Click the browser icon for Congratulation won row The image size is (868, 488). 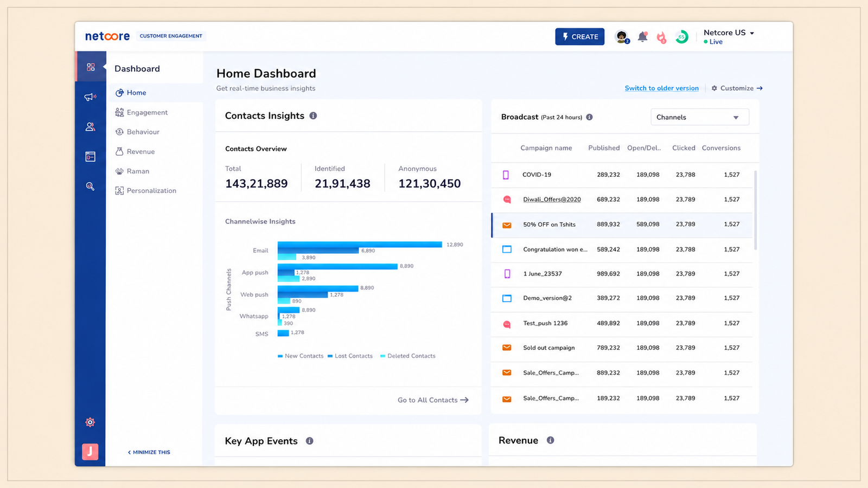(x=507, y=249)
